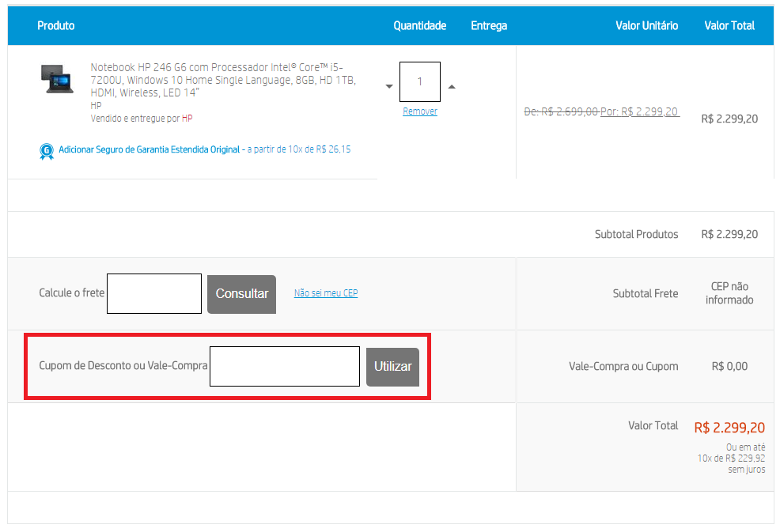Click the Produto column header
Viewport: 780px width, 532px height.
click(x=56, y=26)
